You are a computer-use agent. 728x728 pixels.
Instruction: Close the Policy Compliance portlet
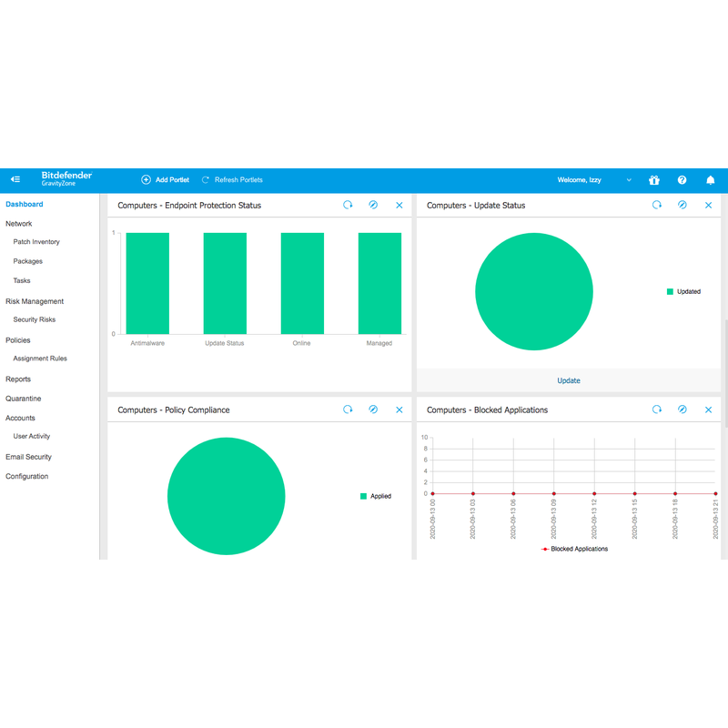(399, 410)
